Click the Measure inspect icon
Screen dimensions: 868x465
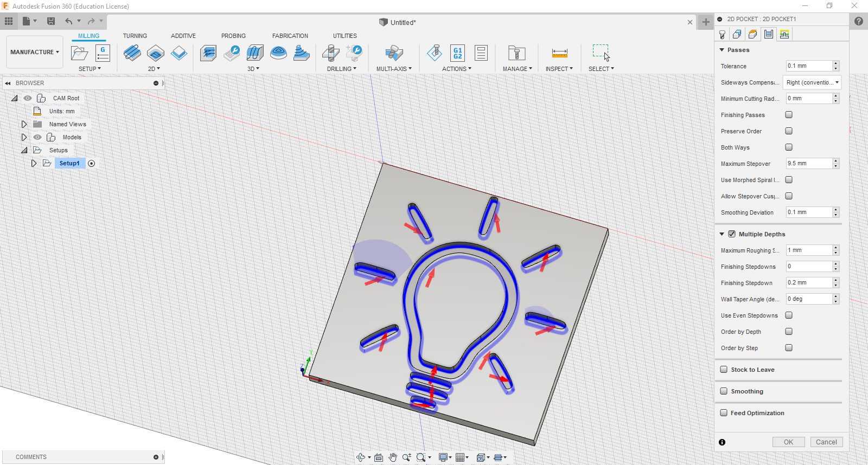tap(559, 53)
